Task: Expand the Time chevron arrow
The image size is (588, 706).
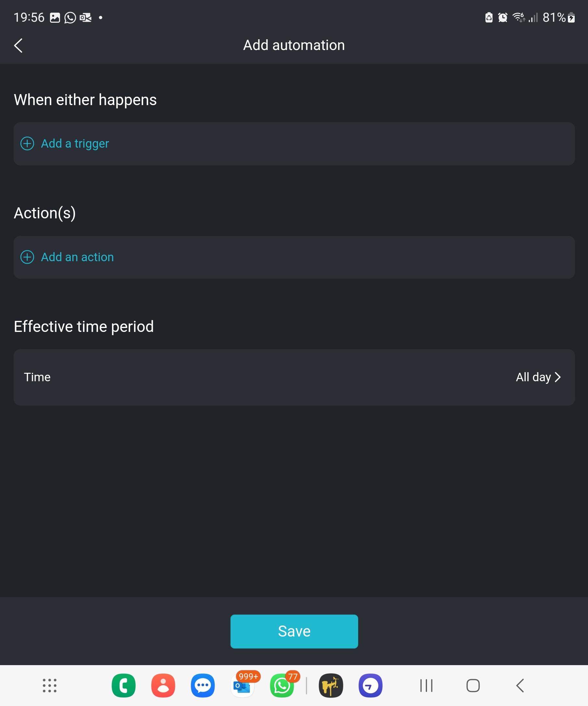Action: tap(558, 377)
